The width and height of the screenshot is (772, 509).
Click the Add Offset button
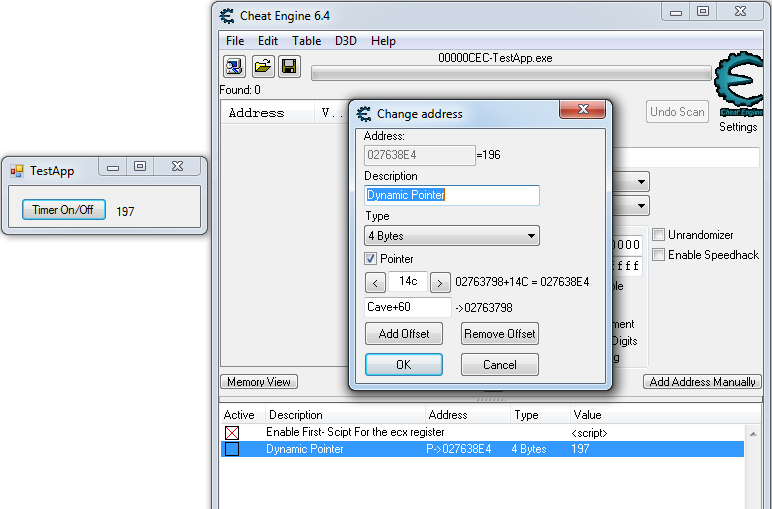[404, 334]
